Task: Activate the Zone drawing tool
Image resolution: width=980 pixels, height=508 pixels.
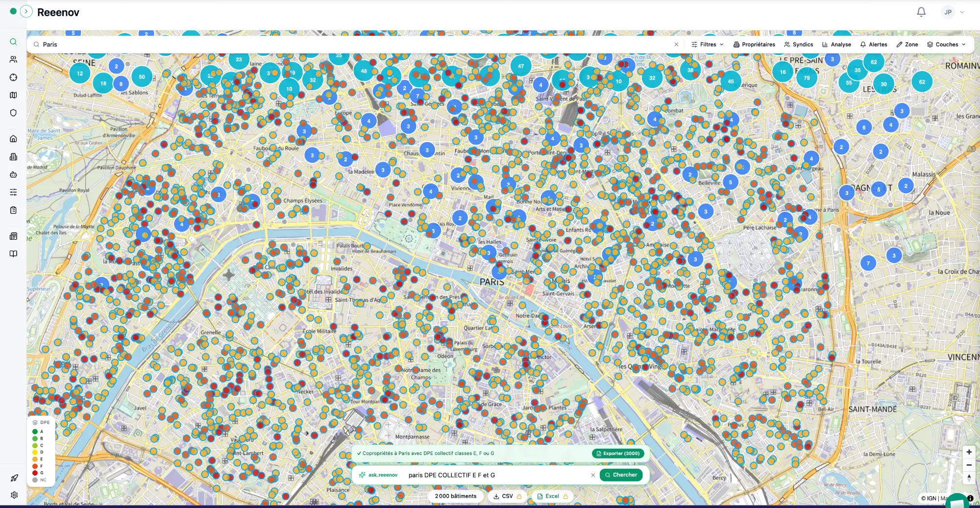Action: [907, 45]
